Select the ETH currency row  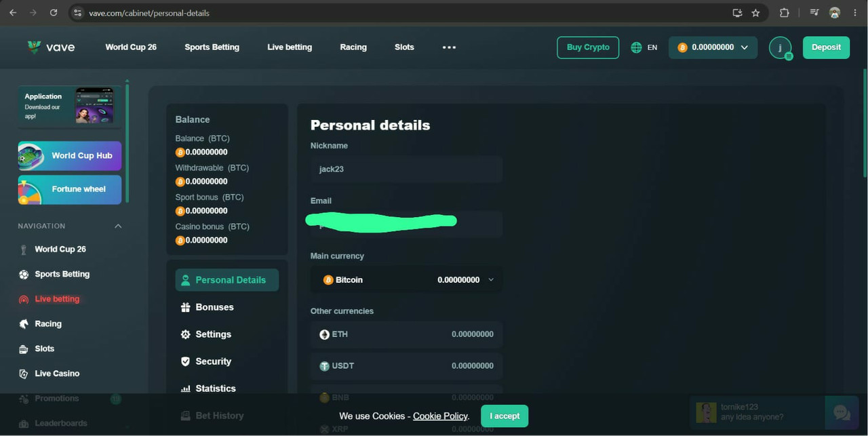coord(406,334)
